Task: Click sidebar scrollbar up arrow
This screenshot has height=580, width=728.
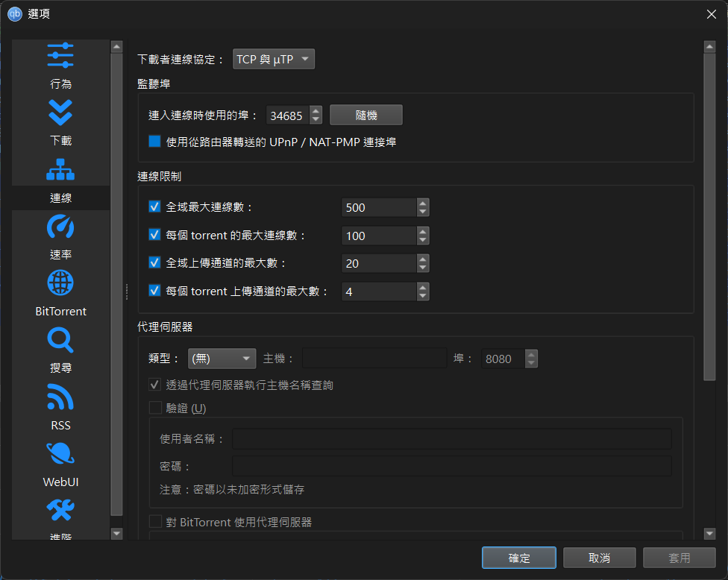Action: click(116, 46)
